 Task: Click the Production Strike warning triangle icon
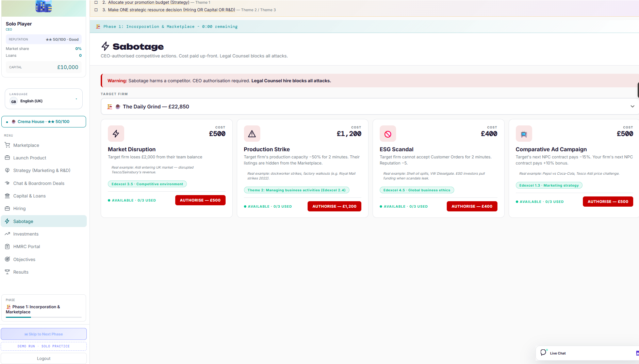252,134
